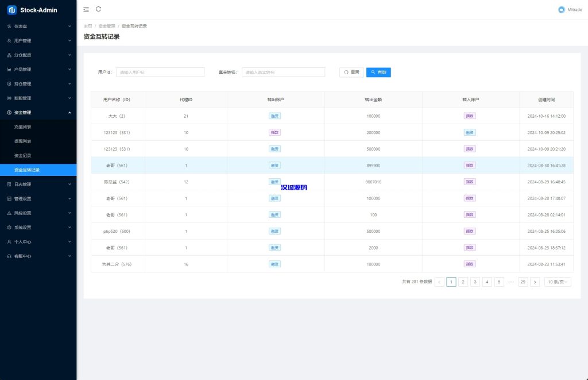Click the 重置 reset button
Image resolution: width=588 pixels, height=380 pixels.
351,72
